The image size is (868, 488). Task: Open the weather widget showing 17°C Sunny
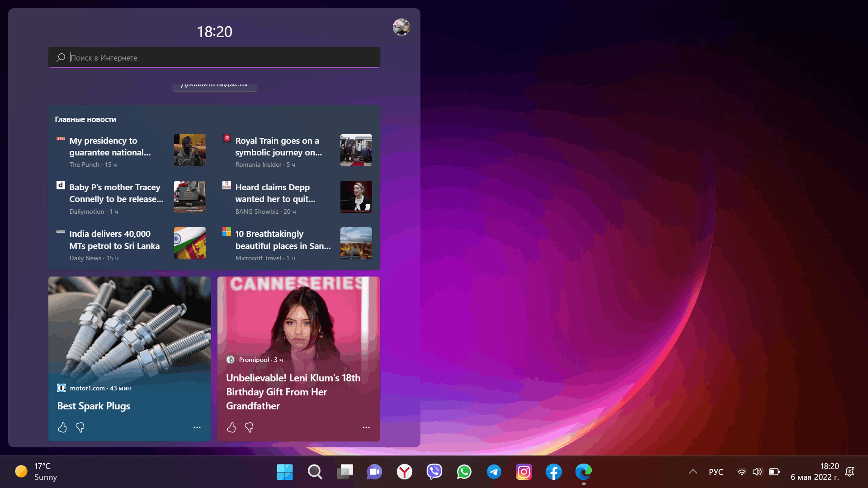(36, 472)
